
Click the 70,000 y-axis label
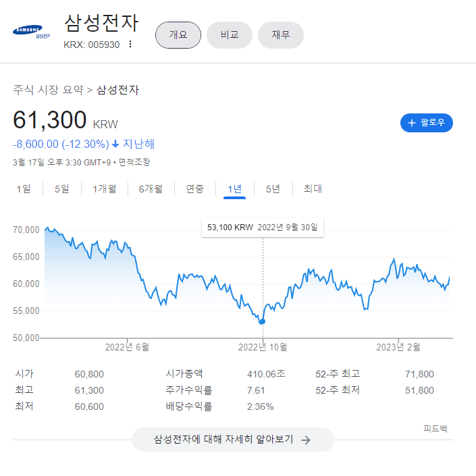(x=26, y=230)
